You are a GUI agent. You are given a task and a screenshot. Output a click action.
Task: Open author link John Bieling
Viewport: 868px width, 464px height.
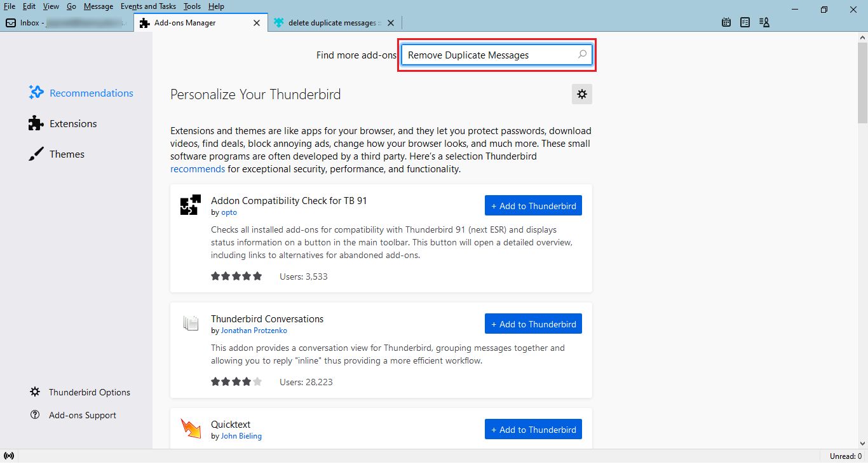[x=241, y=436]
